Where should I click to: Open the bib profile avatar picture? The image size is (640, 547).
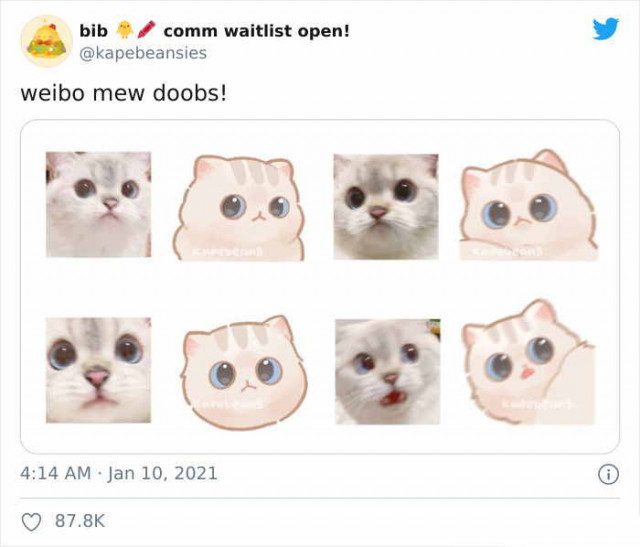pyautogui.click(x=47, y=41)
